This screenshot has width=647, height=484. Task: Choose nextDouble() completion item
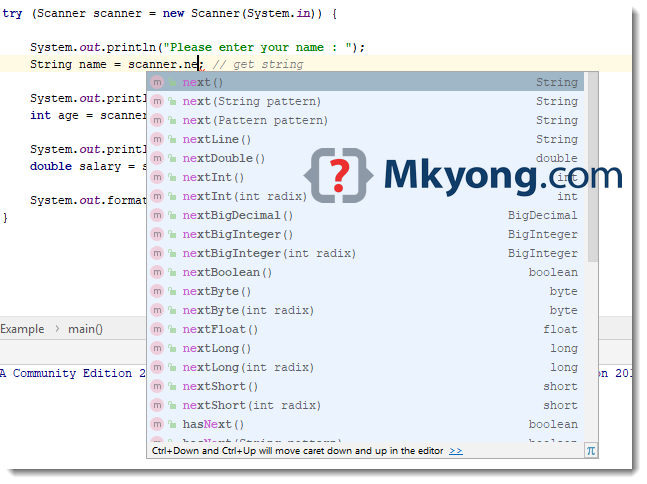366,158
